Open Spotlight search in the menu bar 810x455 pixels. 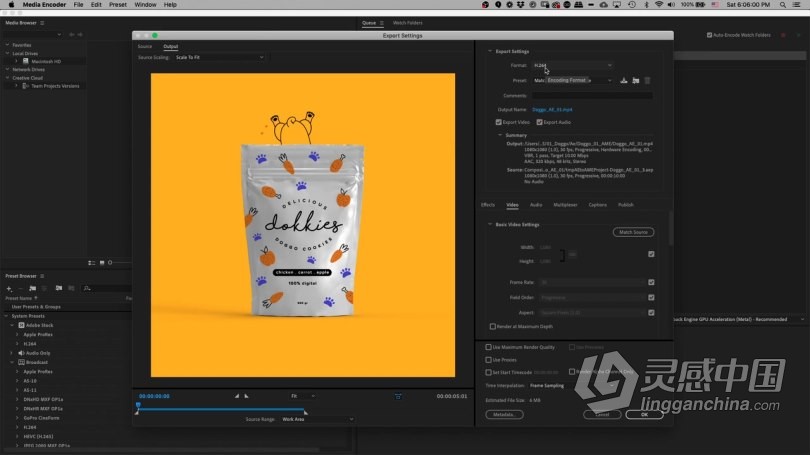click(783, 5)
